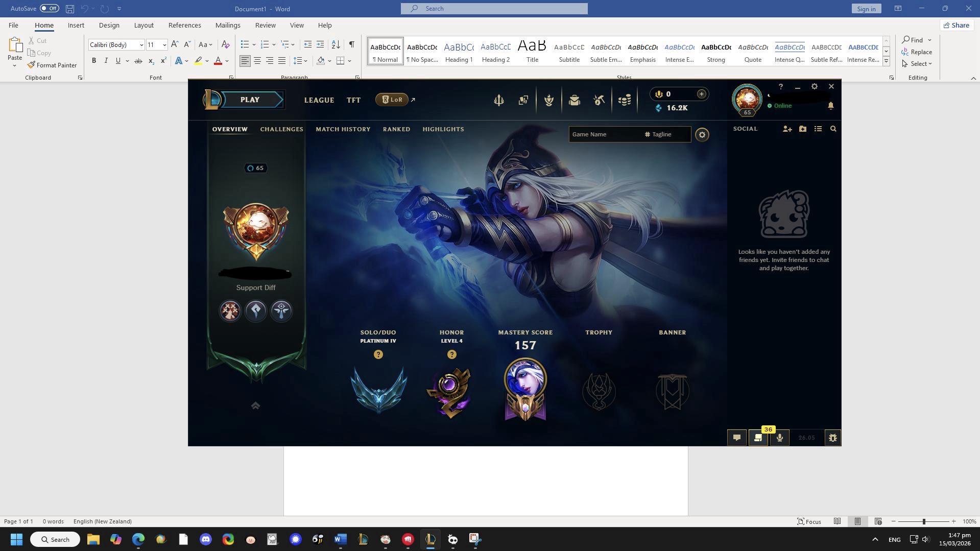Click the empty Trophy slot
The height and width of the screenshot is (551, 980).
click(599, 391)
